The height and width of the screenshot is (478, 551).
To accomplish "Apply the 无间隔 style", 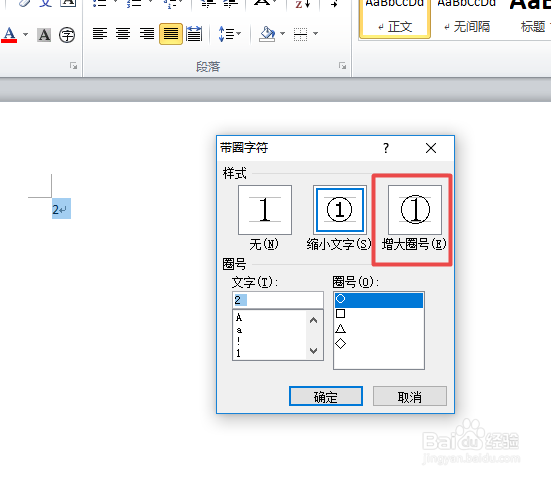I will (467, 18).
